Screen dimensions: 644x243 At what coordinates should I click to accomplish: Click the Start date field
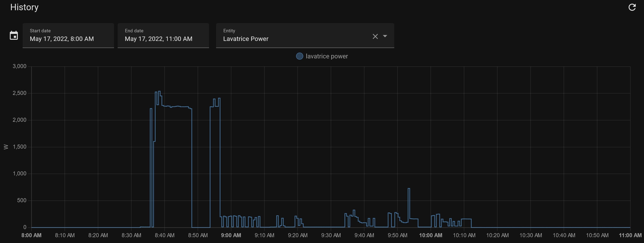click(x=68, y=36)
